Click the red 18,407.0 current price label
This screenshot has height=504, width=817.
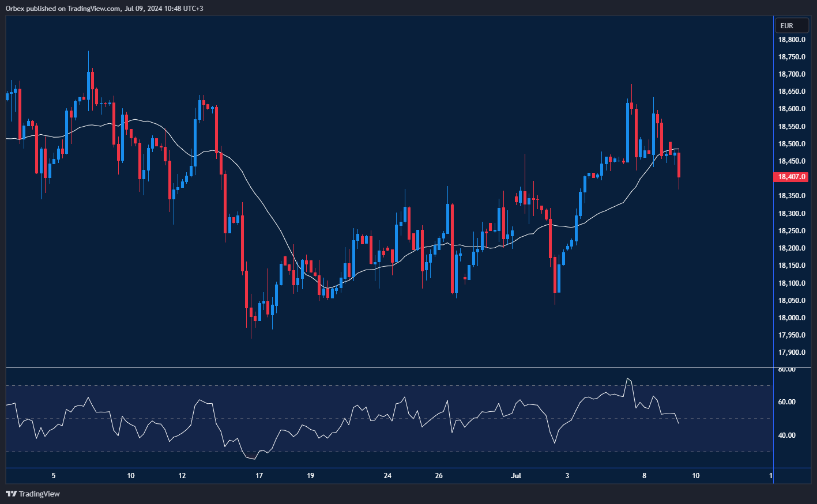pos(791,177)
